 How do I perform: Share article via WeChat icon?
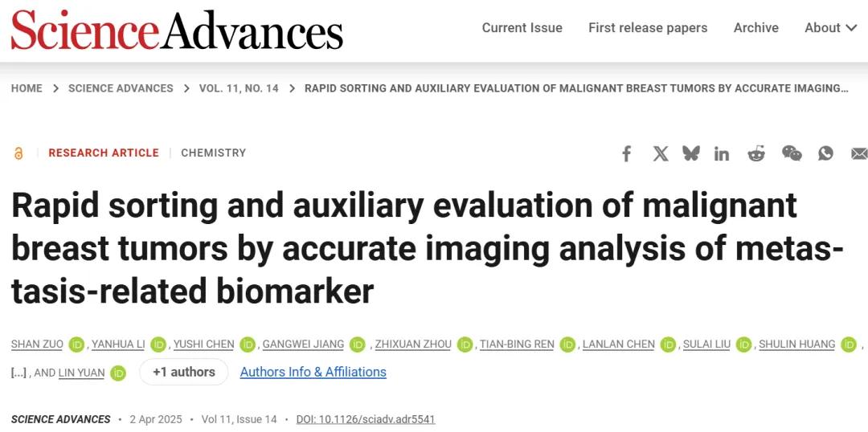coord(792,153)
